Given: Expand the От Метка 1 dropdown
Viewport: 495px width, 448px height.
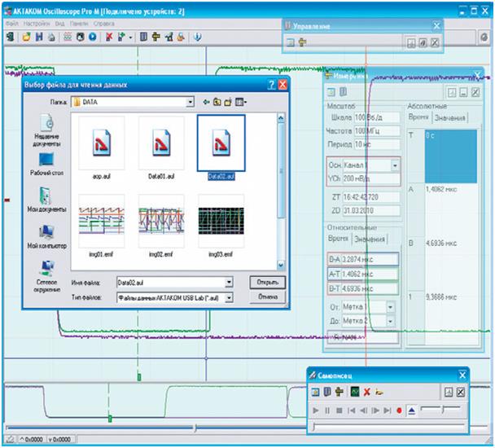Looking at the screenshot, I should (391, 307).
